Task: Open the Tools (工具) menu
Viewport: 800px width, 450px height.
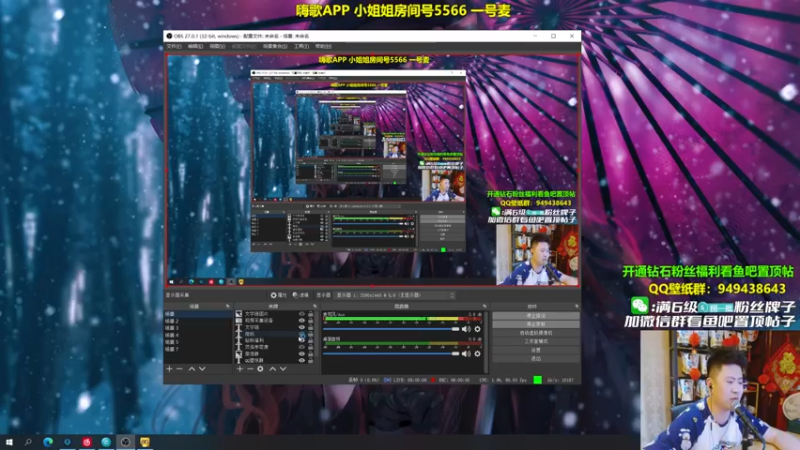Action: tap(301, 46)
